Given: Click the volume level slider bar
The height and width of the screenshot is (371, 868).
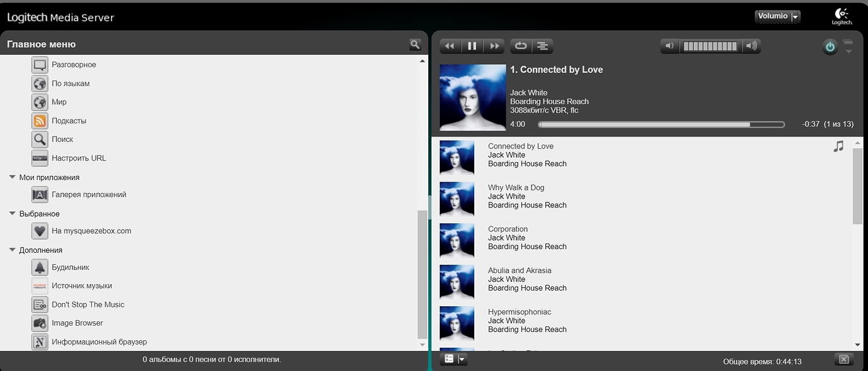Looking at the screenshot, I should point(710,46).
